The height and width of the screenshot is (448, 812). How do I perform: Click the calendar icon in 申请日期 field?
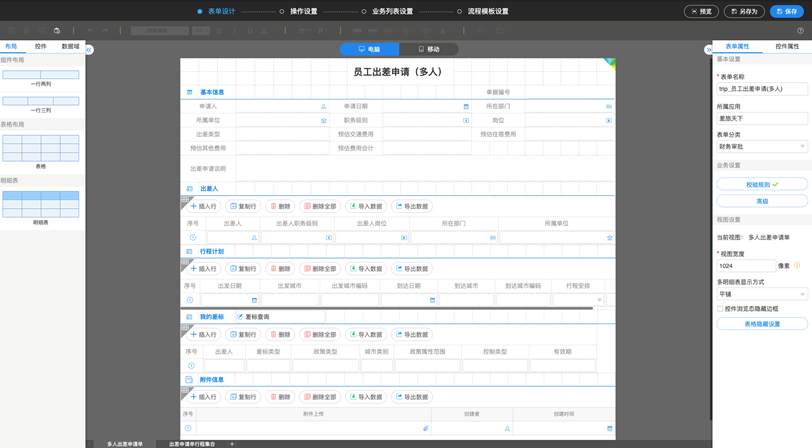[x=465, y=106]
